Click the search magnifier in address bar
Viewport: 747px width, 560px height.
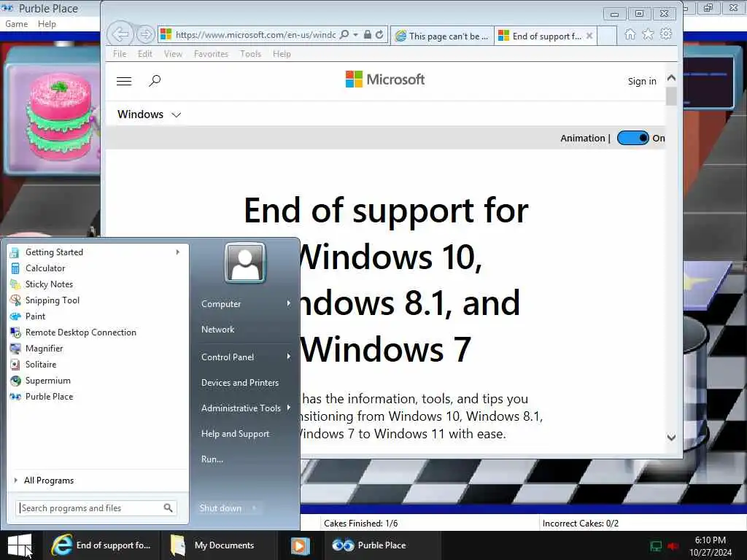[344, 34]
